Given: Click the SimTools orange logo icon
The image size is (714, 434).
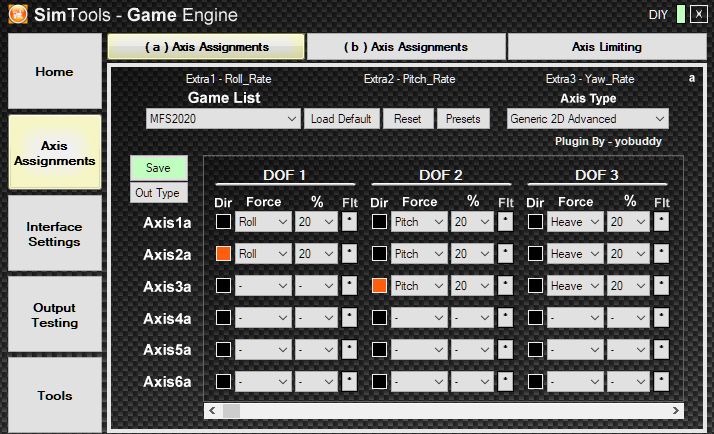Looking at the screenshot, I should pyautogui.click(x=18, y=14).
